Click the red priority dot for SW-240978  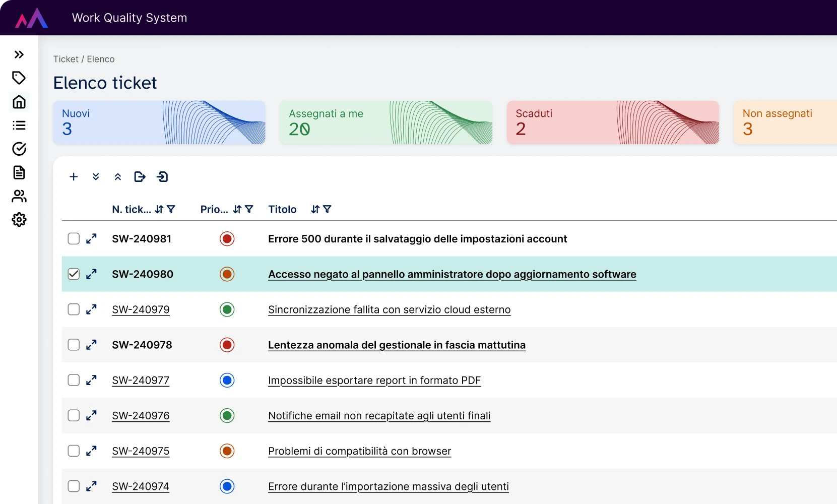pyautogui.click(x=227, y=345)
